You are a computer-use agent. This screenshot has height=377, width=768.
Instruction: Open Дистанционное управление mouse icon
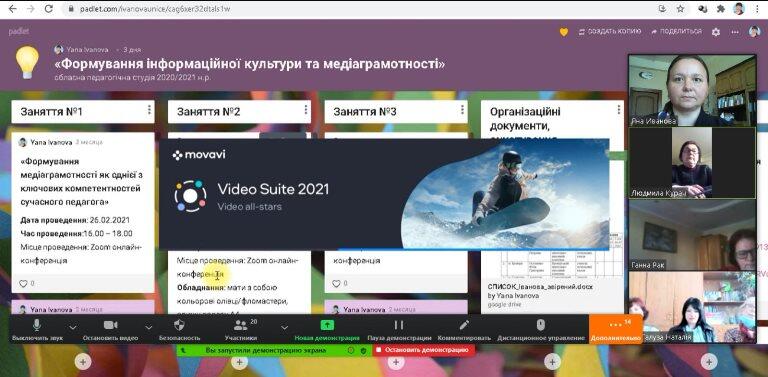[x=541, y=330]
